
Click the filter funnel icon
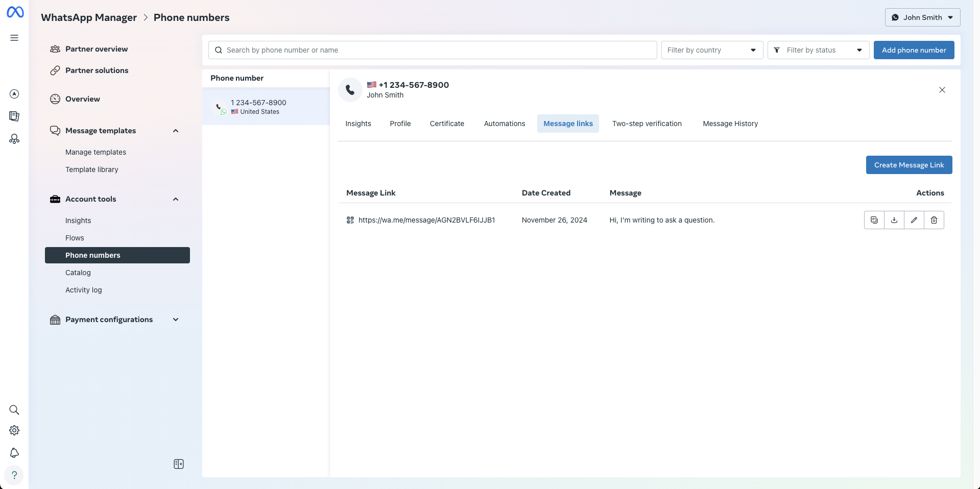coord(777,50)
